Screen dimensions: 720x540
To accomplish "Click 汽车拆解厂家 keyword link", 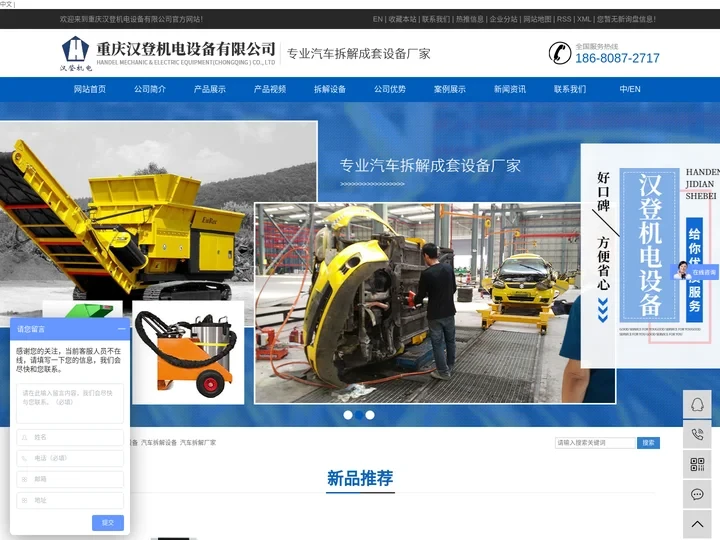I will coord(198,443).
